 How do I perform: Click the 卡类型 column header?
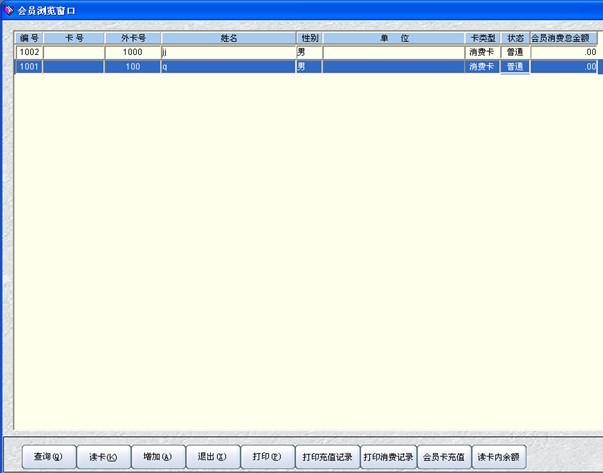pos(481,38)
